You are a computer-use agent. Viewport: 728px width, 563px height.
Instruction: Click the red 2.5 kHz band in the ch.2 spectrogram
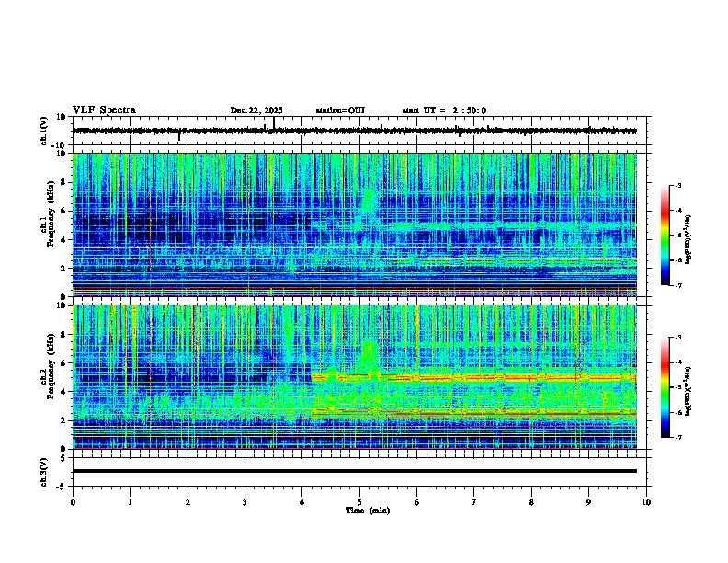473,412
